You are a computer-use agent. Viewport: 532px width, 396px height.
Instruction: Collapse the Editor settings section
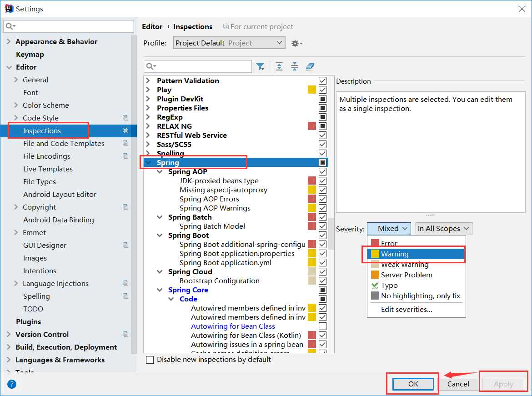coord(9,67)
